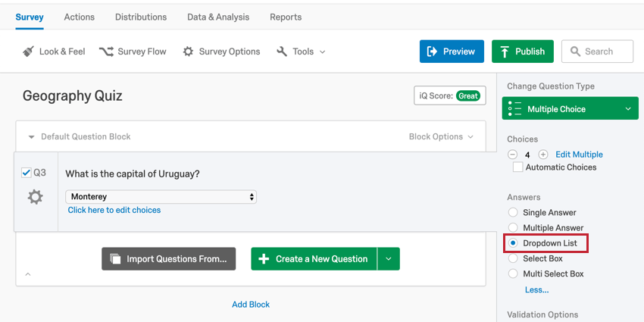The image size is (644, 322).
Task: Click the Import Questions From button
Action: click(x=169, y=259)
